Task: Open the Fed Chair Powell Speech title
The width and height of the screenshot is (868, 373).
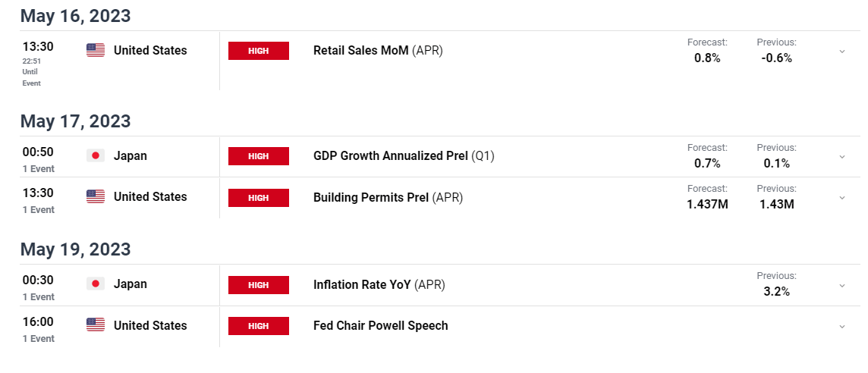Action: tap(381, 325)
